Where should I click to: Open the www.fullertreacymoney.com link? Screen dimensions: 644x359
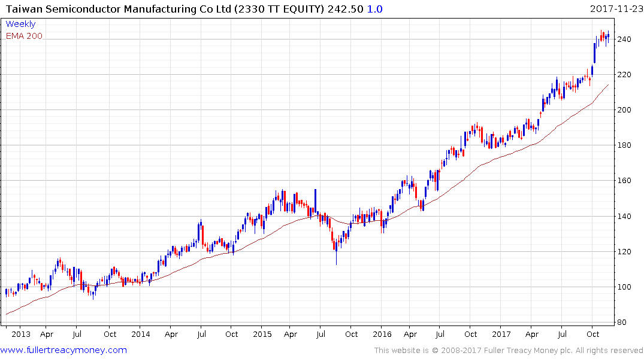pyautogui.click(x=64, y=350)
